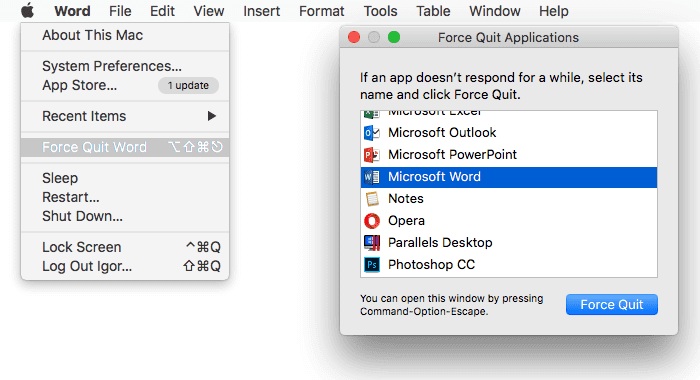Click the App Store 1 update badge
The width and height of the screenshot is (700, 380).
188,85
